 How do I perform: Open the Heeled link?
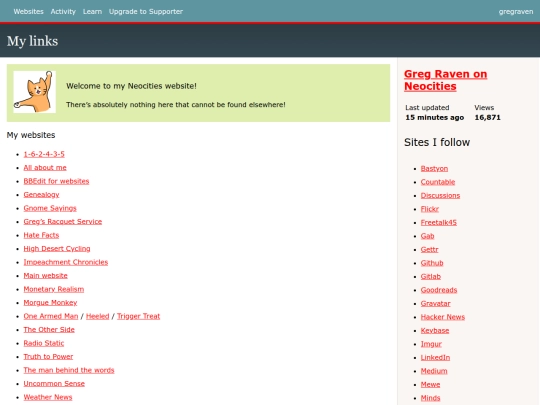coord(97,316)
